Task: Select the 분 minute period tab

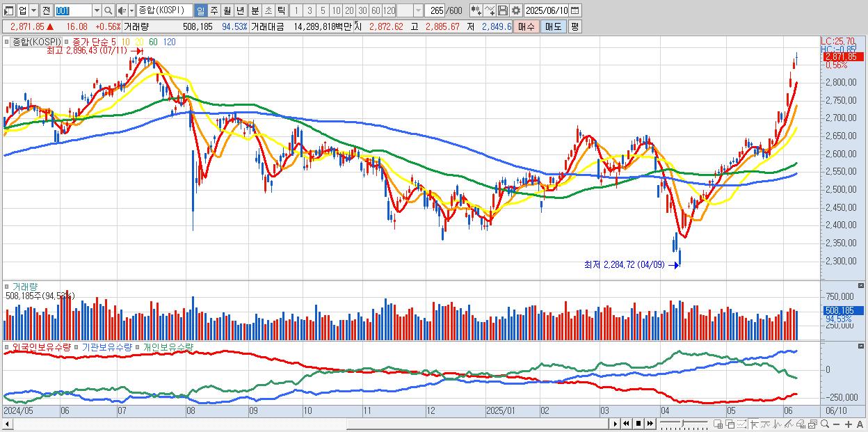Action: (x=255, y=10)
